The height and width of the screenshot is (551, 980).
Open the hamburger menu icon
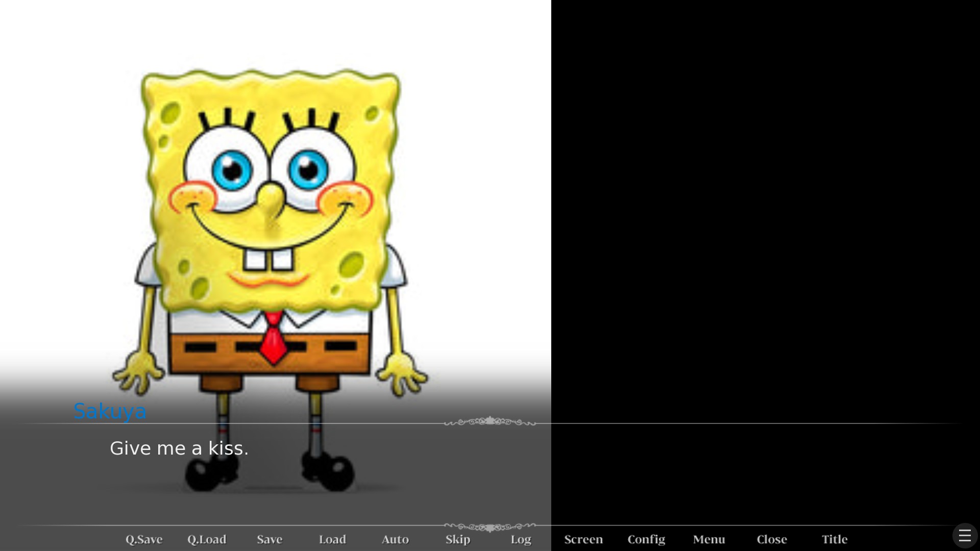coord(964,536)
